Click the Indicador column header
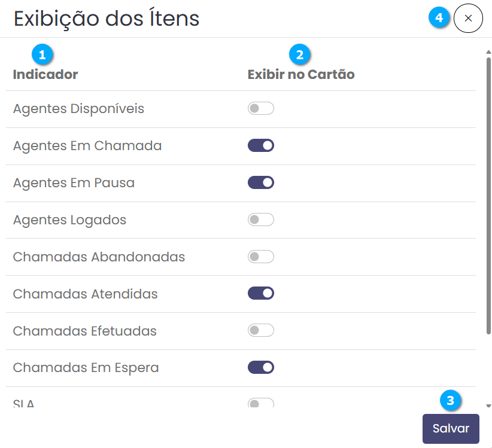Screen dimensions: 492x448 [45, 75]
